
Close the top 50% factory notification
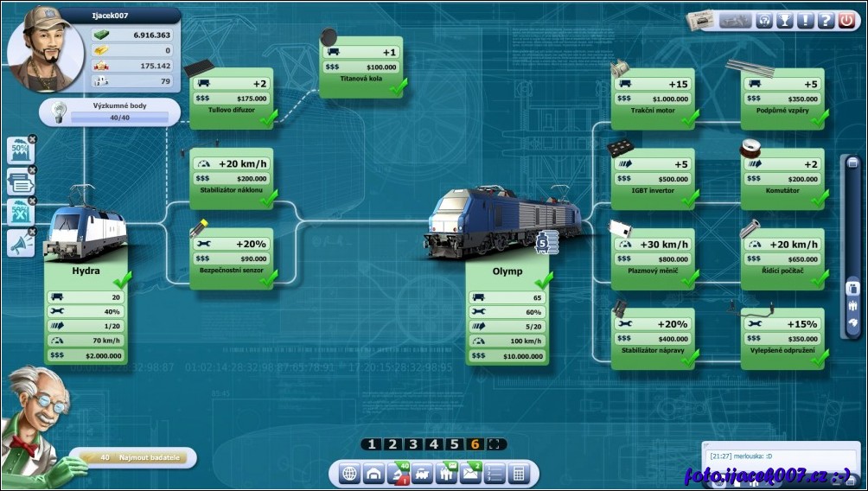33,138
